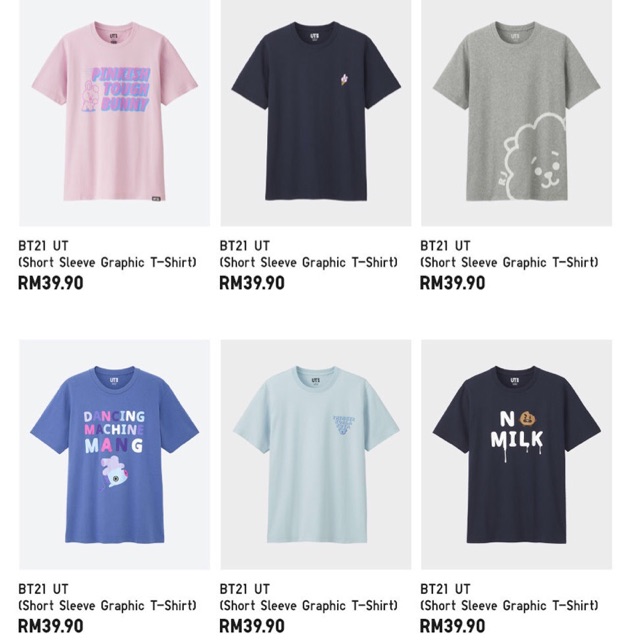Click the BT21 UT title under No Milk shirt

click(445, 589)
